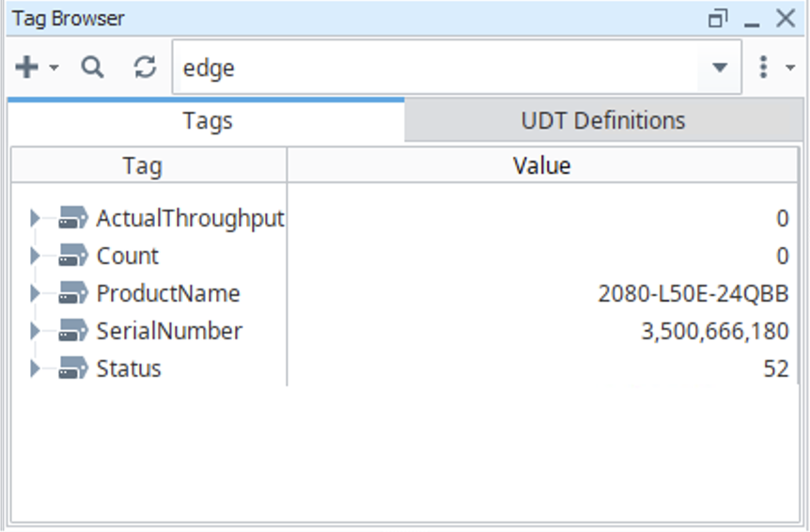Expand the Count tag node
The width and height of the screenshot is (810, 532).
coord(35,257)
